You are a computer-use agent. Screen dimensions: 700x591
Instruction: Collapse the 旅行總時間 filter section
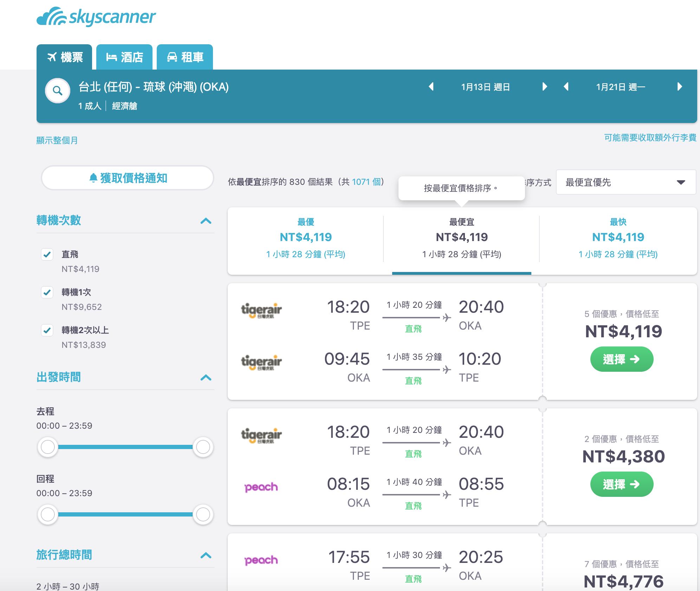(206, 556)
